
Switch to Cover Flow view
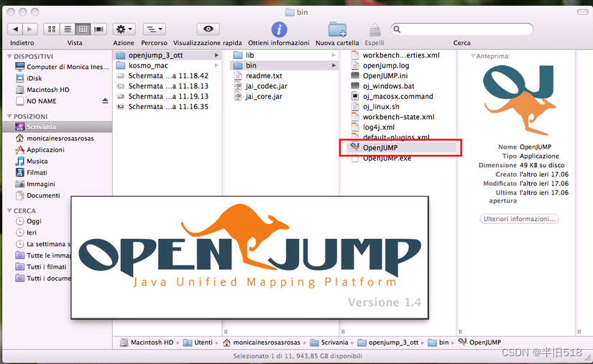98,29
